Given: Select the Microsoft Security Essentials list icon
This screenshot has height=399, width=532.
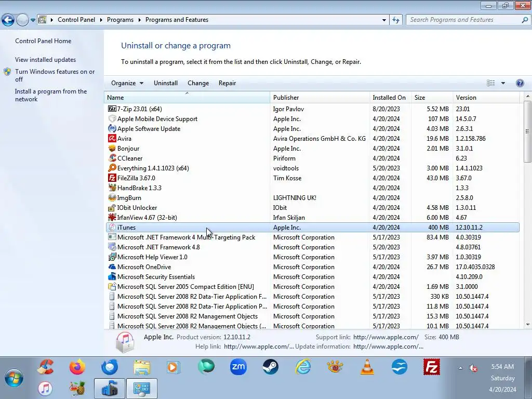Looking at the screenshot, I should [112, 276].
